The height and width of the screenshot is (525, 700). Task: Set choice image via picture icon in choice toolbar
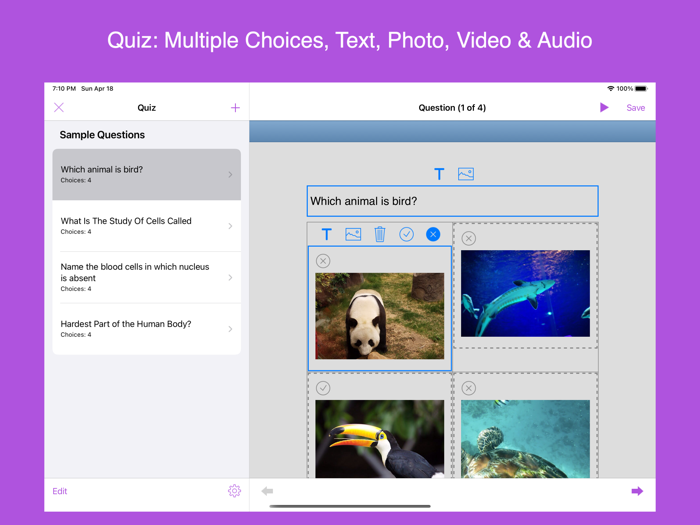[353, 234]
